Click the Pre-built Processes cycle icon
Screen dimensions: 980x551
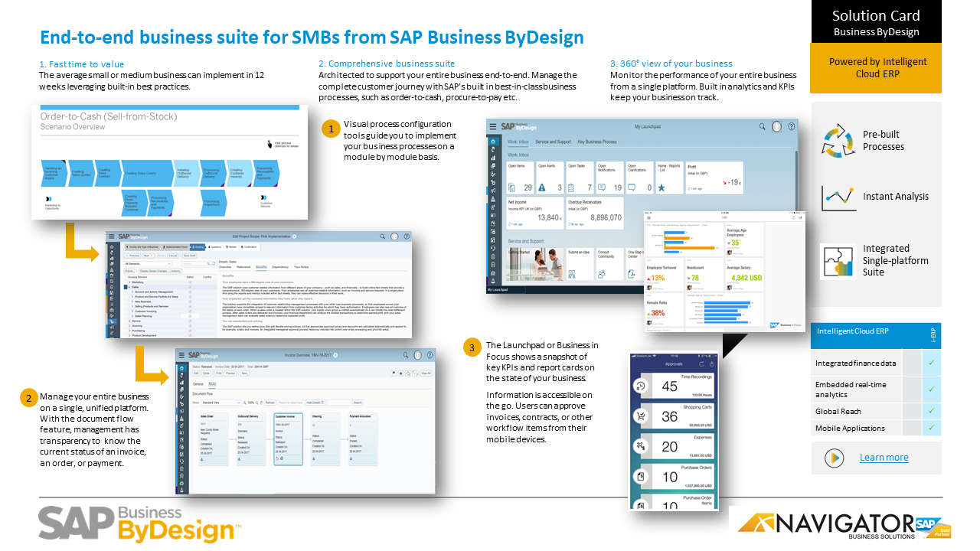click(x=838, y=141)
